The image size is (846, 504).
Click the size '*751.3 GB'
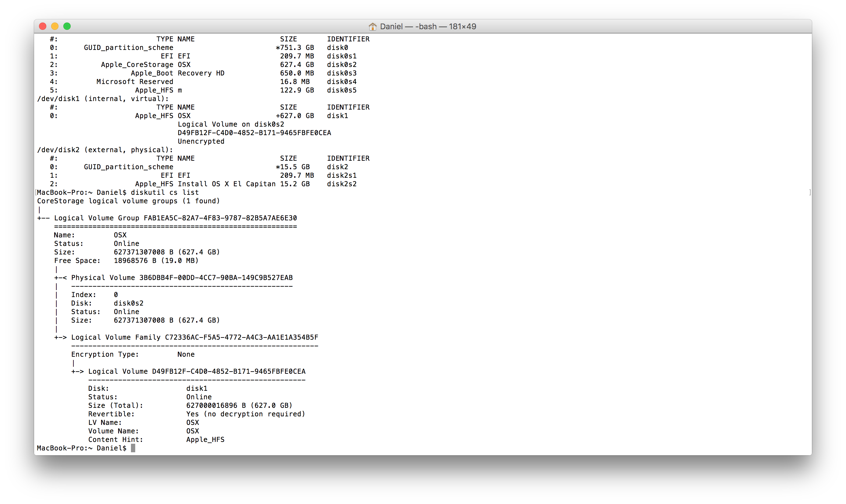(x=295, y=47)
